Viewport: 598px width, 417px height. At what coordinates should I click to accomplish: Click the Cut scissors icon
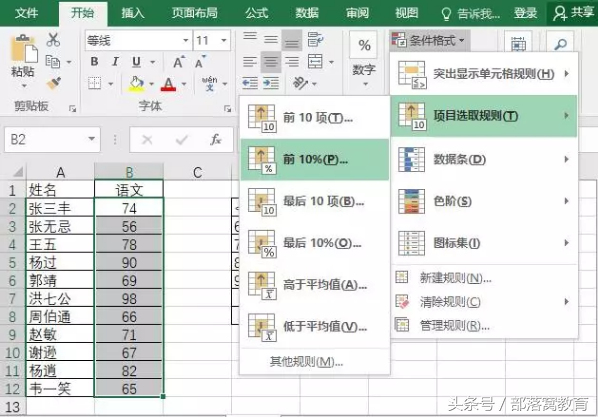click(53, 40)
